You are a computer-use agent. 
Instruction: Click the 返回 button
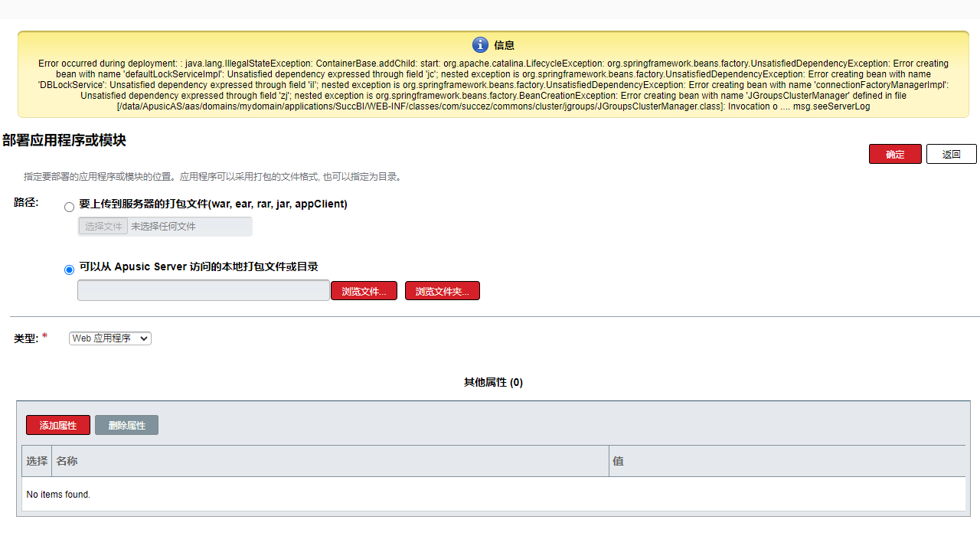click(x=951, y=154)
